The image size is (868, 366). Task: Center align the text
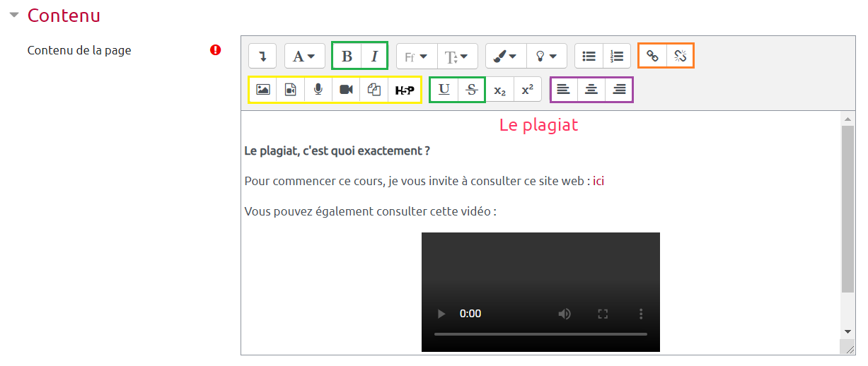tap(591, 90)
